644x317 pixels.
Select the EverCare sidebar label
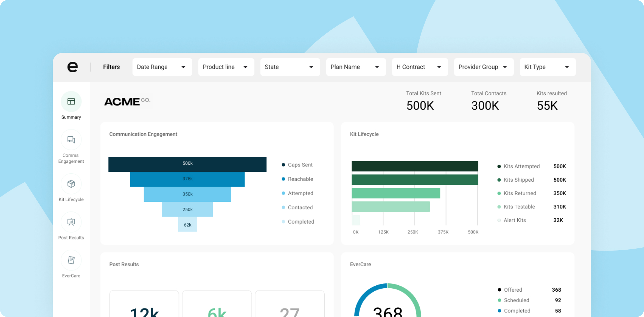[x=71, y=276]
